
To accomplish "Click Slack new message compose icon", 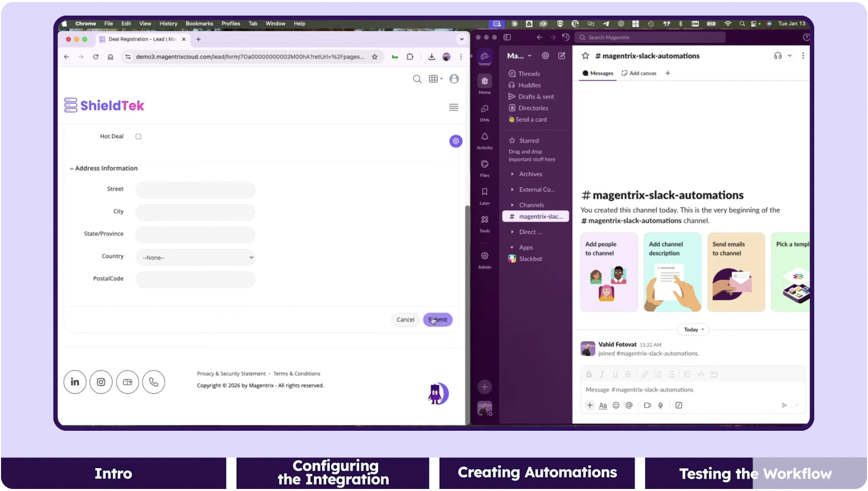I will tap(562, 56).
